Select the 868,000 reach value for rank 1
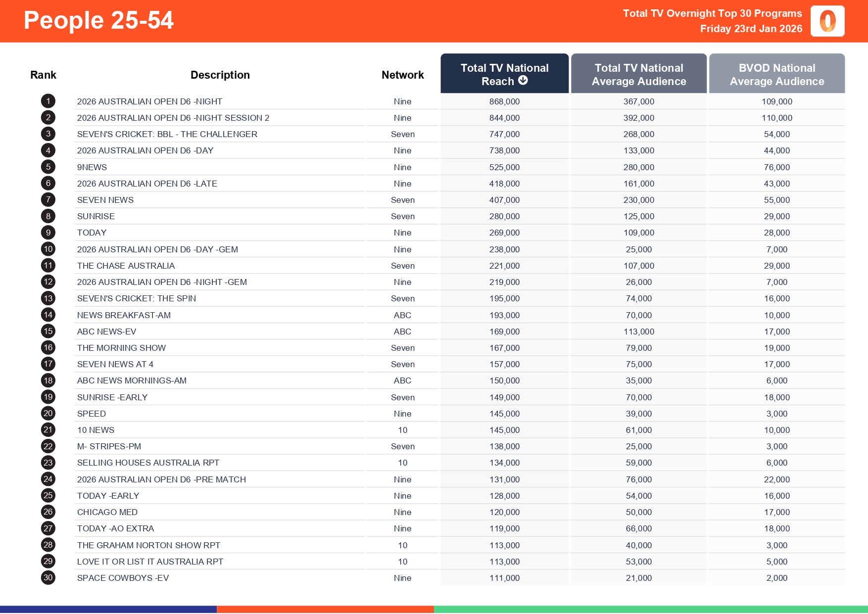 coord(503,101)
